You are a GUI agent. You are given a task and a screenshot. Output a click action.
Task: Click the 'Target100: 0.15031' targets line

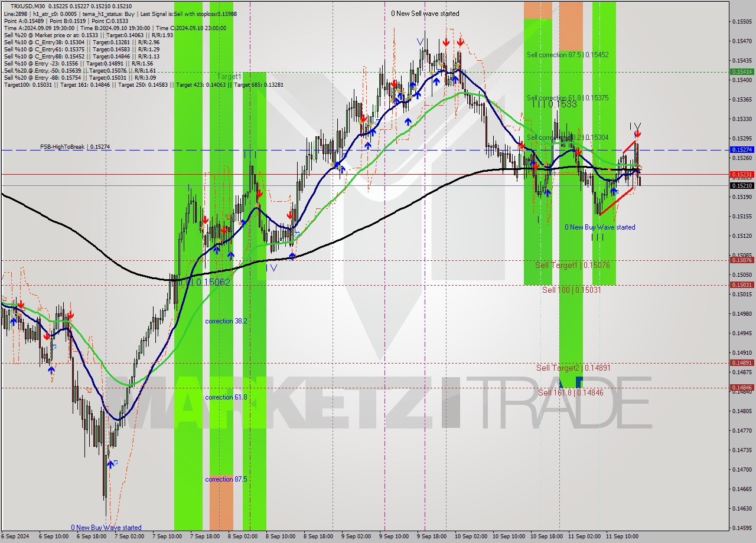click(144, 85)
